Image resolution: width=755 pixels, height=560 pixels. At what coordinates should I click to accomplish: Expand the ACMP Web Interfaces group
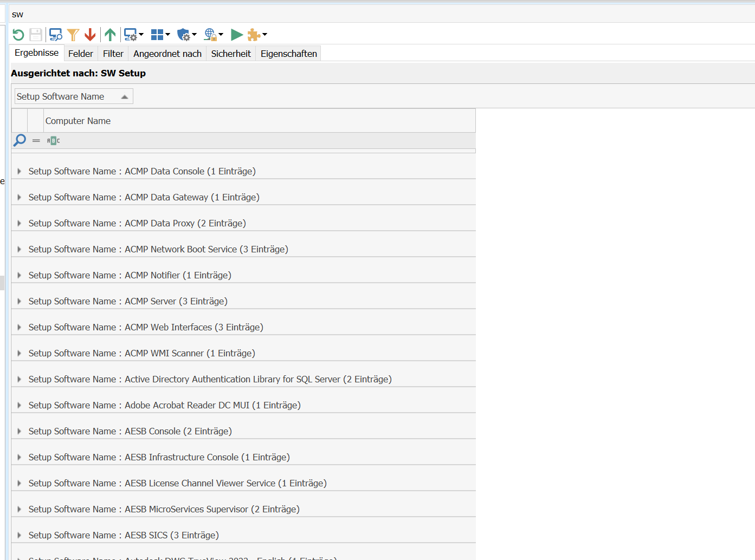(19, 327)
